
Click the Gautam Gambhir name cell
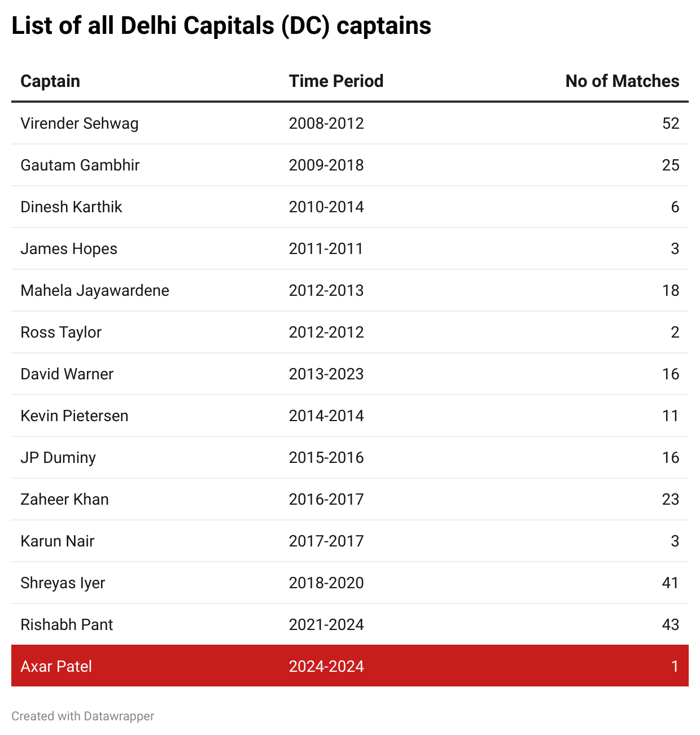[x=80, y=165]
